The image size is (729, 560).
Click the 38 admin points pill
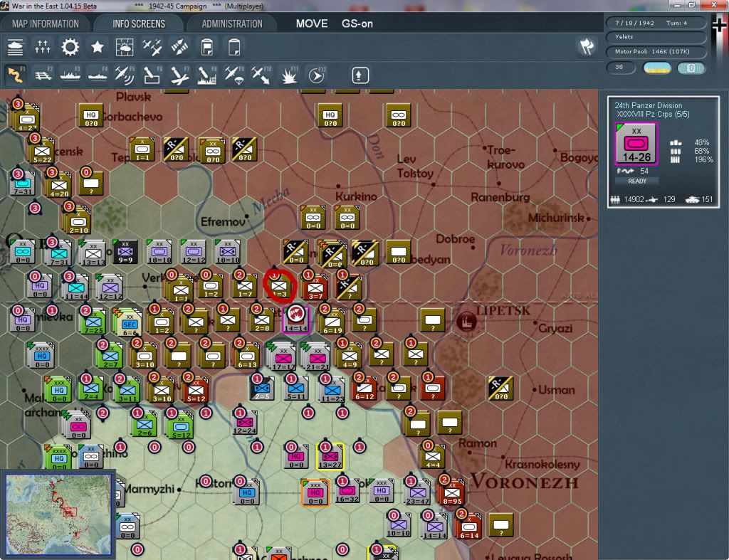pyautogui.click(x=621, y=68)
